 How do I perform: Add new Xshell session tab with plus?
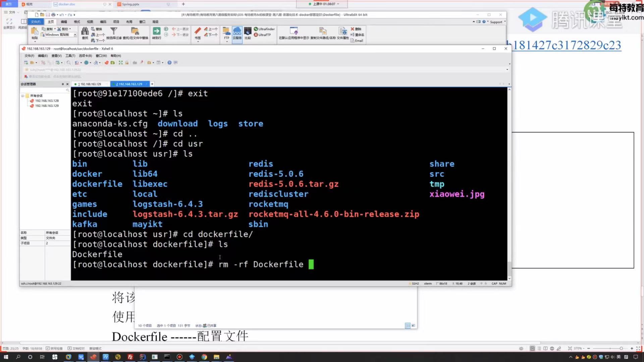point(152,84)
